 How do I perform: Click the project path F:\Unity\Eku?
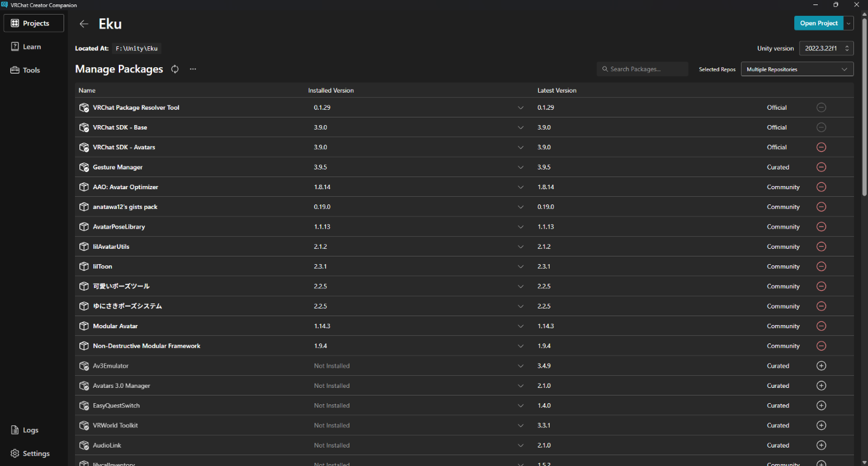point(137,48)
